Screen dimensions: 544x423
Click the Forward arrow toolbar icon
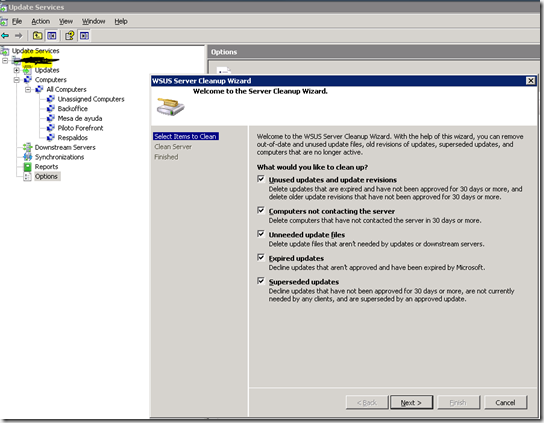(18, 35)
